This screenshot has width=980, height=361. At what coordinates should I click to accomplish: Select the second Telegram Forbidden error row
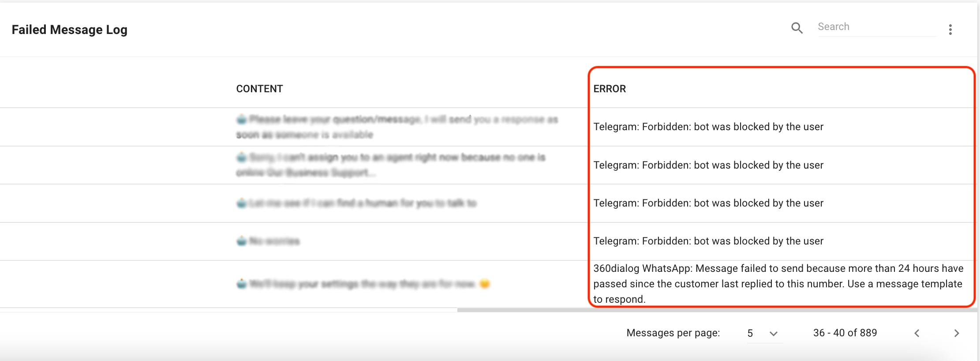point(708,165)
